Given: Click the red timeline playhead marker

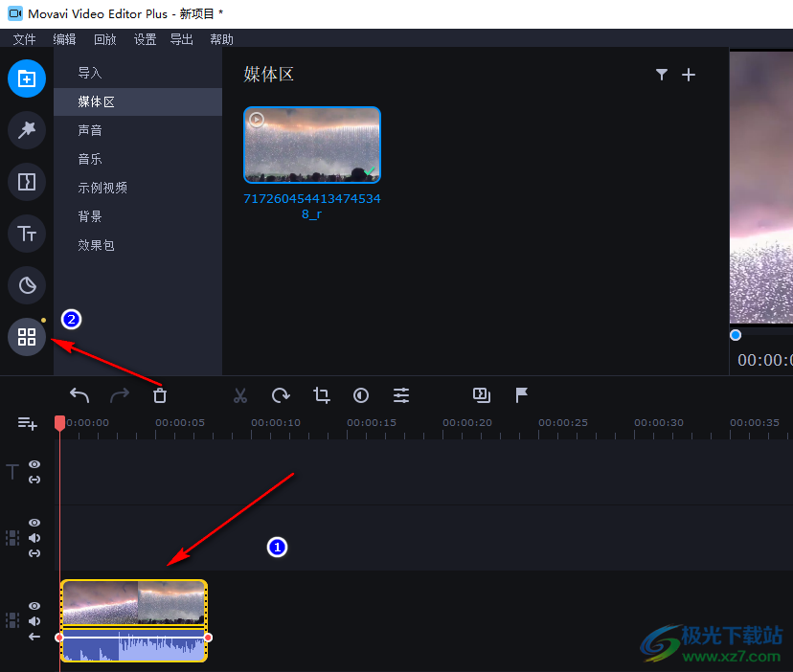Looking at the screenshot, I should coord(59,423).
